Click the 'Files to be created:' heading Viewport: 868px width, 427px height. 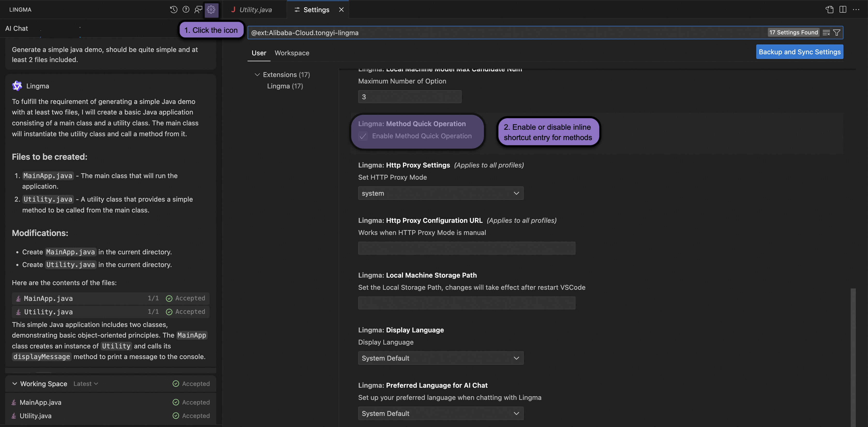[x=50, y=157]
